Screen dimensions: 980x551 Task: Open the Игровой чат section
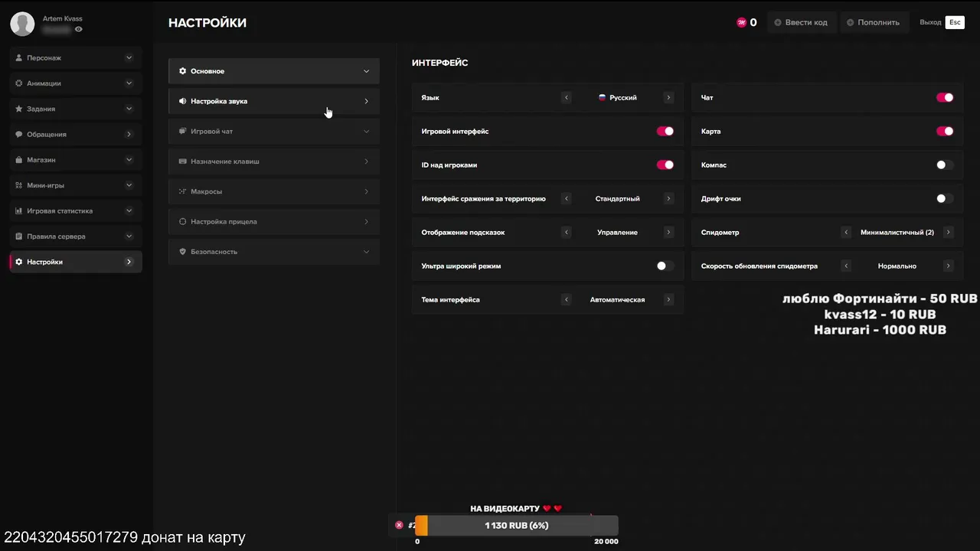[x=274, y=131]
